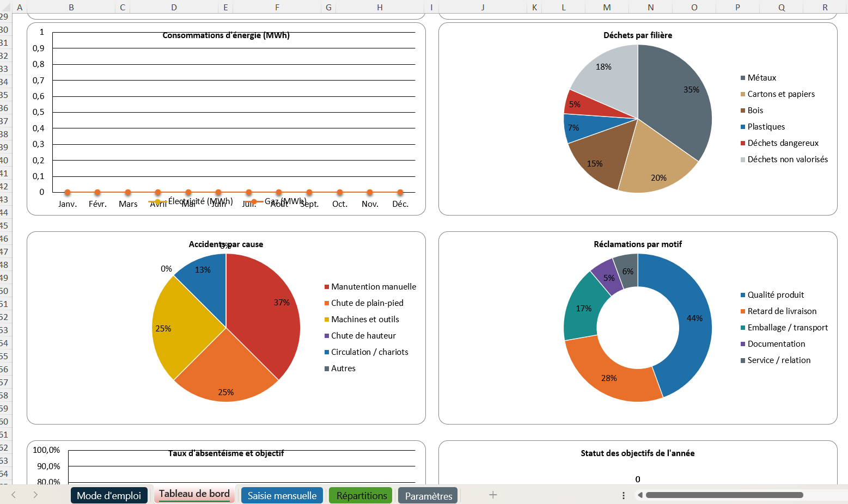848x504 pixels.
Task: Select column F header
Action: click(277, 7)
